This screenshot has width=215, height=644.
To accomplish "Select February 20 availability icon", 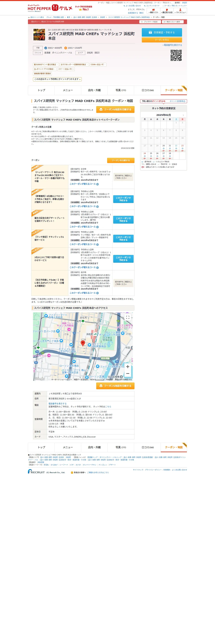I will click(x=163, y=148).
